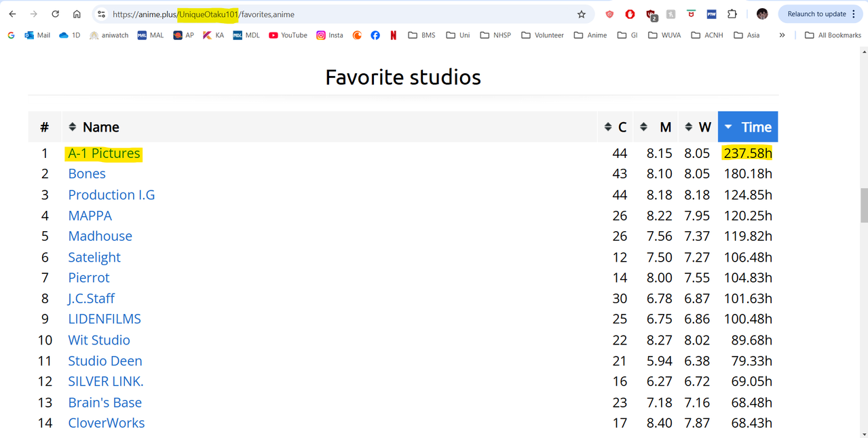Open the All Bookmarks folder
868x438 pixels.
point(833,35)
